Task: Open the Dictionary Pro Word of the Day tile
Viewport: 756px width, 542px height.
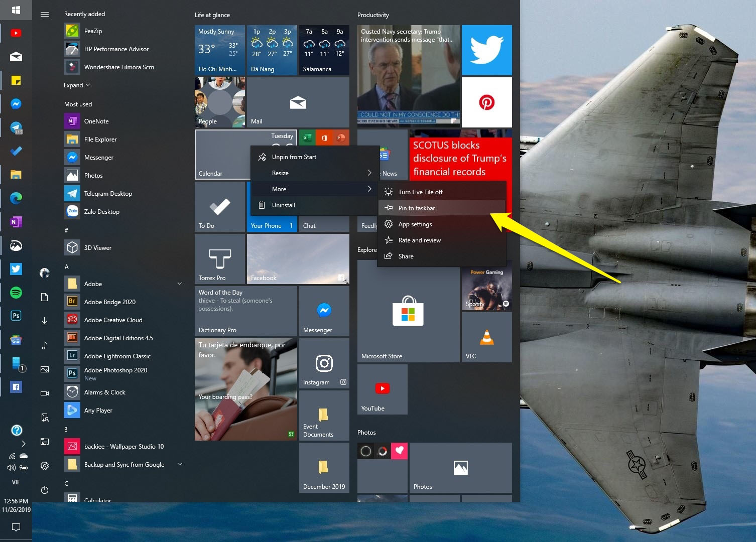Action: [x=246, y=311]
